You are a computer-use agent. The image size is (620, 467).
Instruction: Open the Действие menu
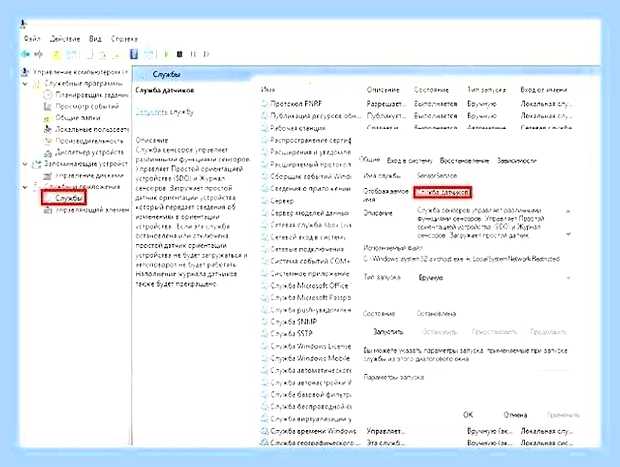(65, 39)
